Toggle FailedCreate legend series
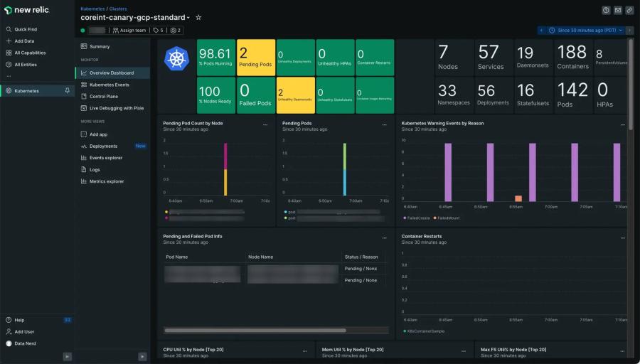The height and width of the screenshot is (364, 640). point(416,218)
